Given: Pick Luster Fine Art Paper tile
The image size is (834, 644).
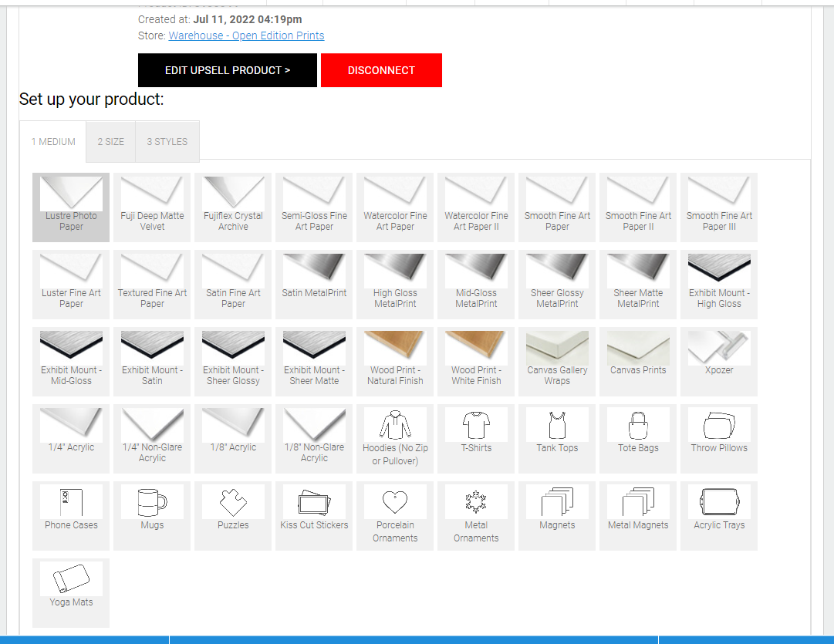Looking at the screenshot, I should tap(71, 285).
